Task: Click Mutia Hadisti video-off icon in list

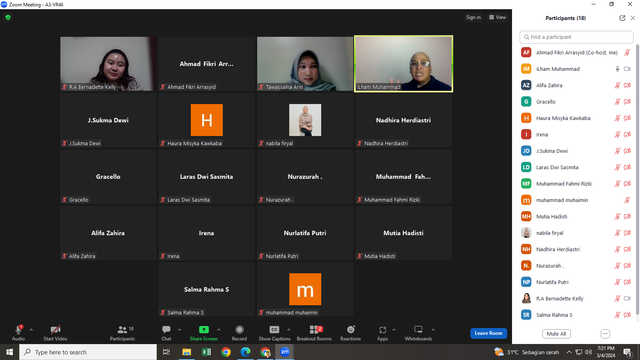Action: tap(627, 216)
